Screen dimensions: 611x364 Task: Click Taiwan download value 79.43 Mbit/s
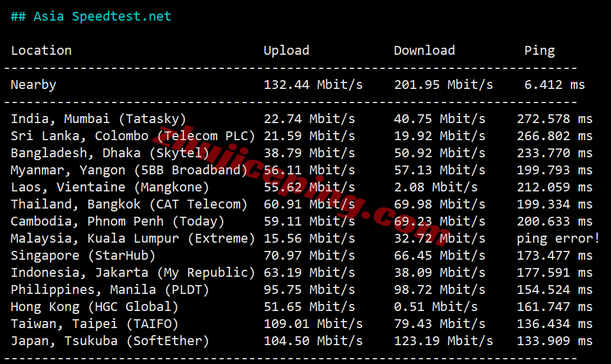439,325
